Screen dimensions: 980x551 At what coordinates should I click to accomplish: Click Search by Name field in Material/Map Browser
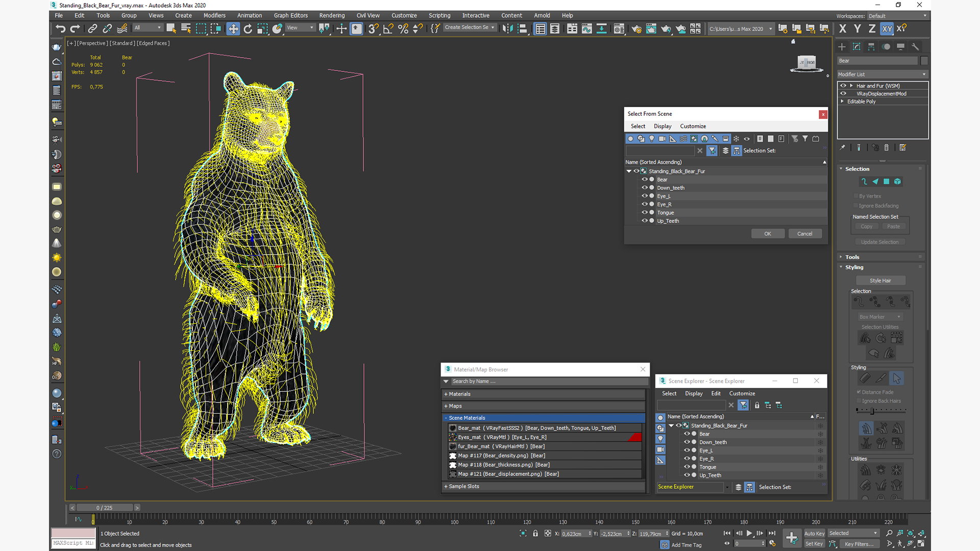coord(549,381)
